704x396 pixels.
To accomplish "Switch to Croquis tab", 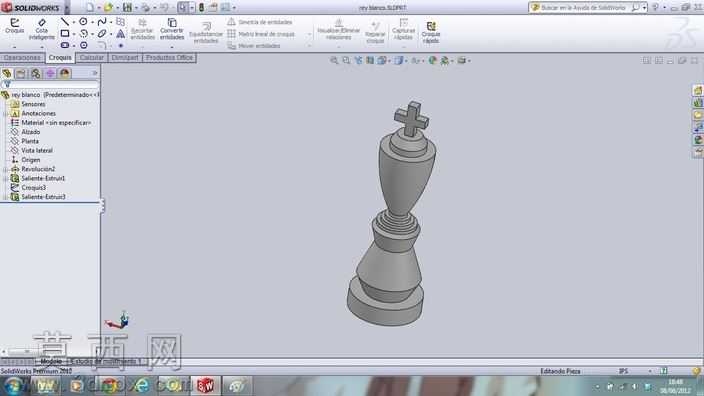I will coord(60,57).
